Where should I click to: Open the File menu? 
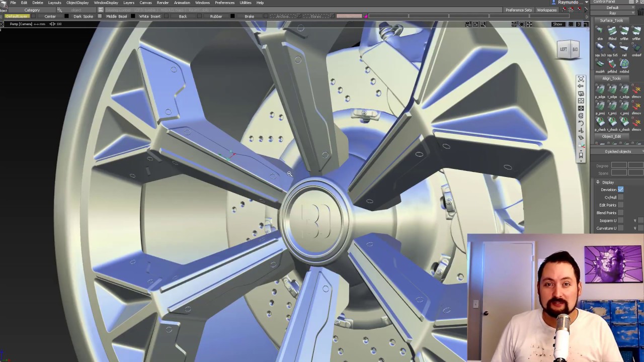coord(13,3)
